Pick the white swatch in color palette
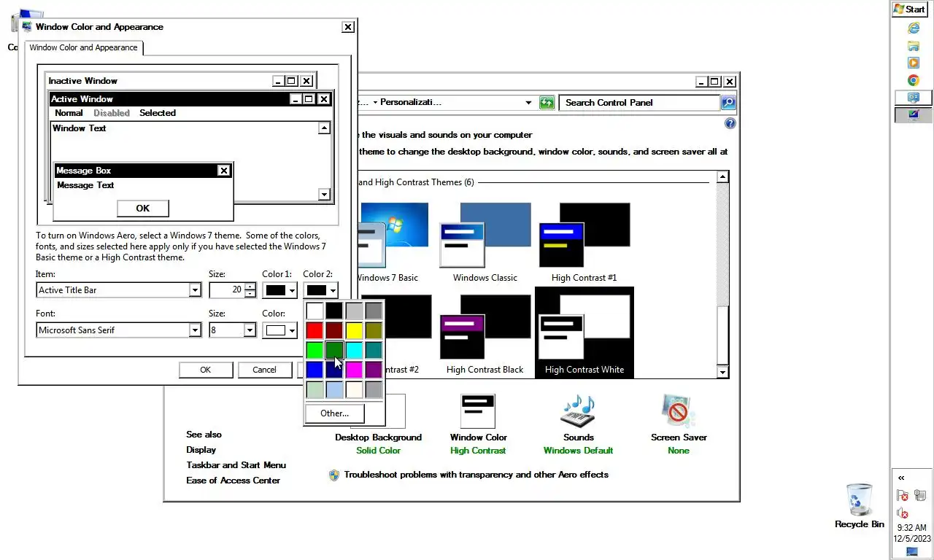 pos(314,311)
